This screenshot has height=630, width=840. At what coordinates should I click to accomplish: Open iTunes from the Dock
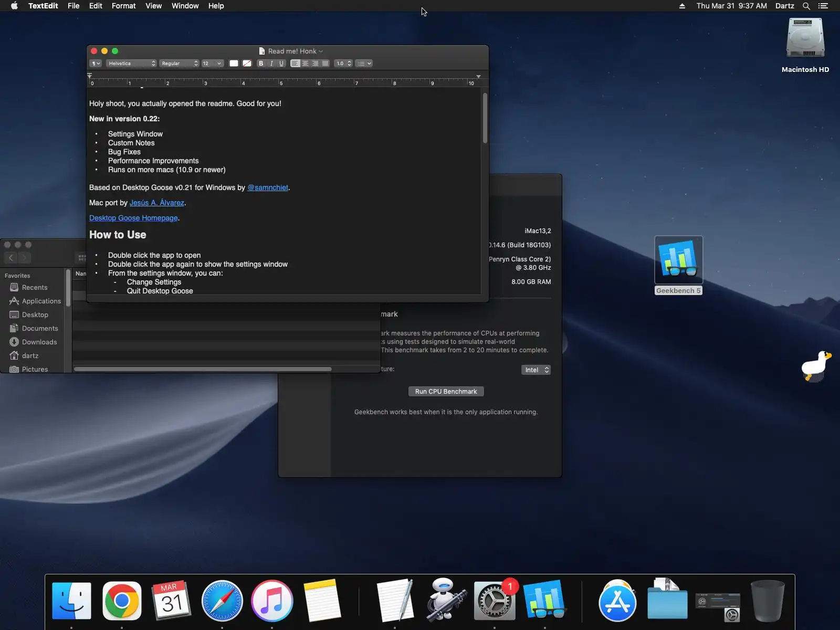(272, 600)
